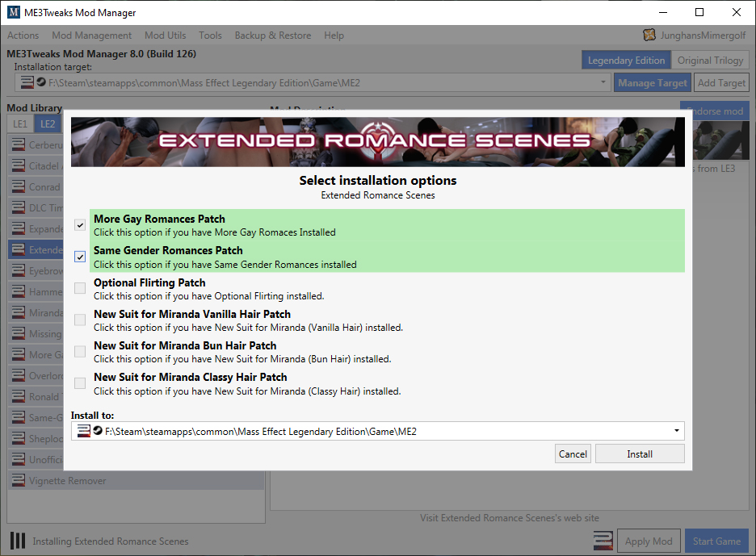The image size is (756, 556).
Task: Click the icon on the 'Eyebrow' mod row
Action: [x=19, y=270]
